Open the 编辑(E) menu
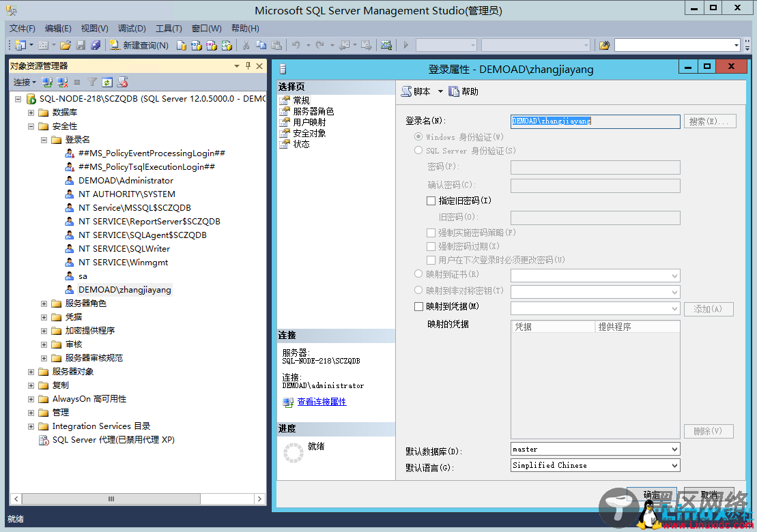This screenshot has height=532, width=757. point(58,29)
